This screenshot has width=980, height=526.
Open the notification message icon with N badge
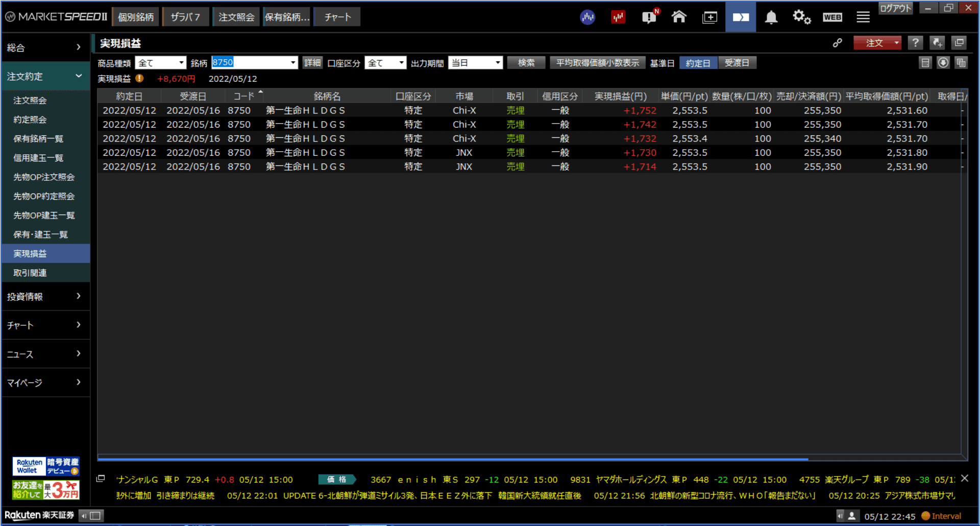point(650,17)
